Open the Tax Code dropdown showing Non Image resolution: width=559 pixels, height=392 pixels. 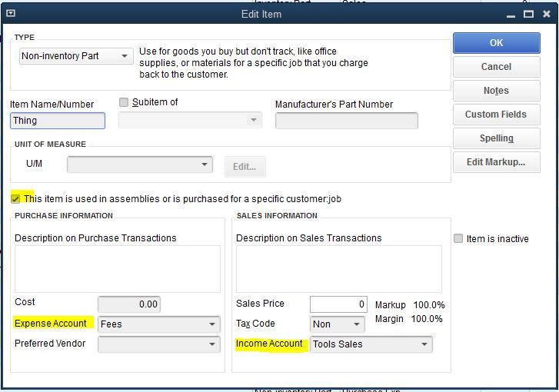tap(338, 324)
